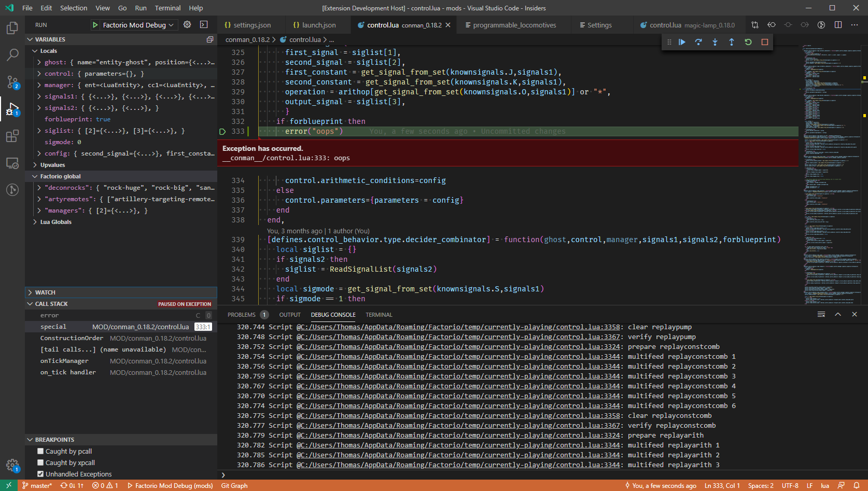Stop the debug session

click(765, 42)
